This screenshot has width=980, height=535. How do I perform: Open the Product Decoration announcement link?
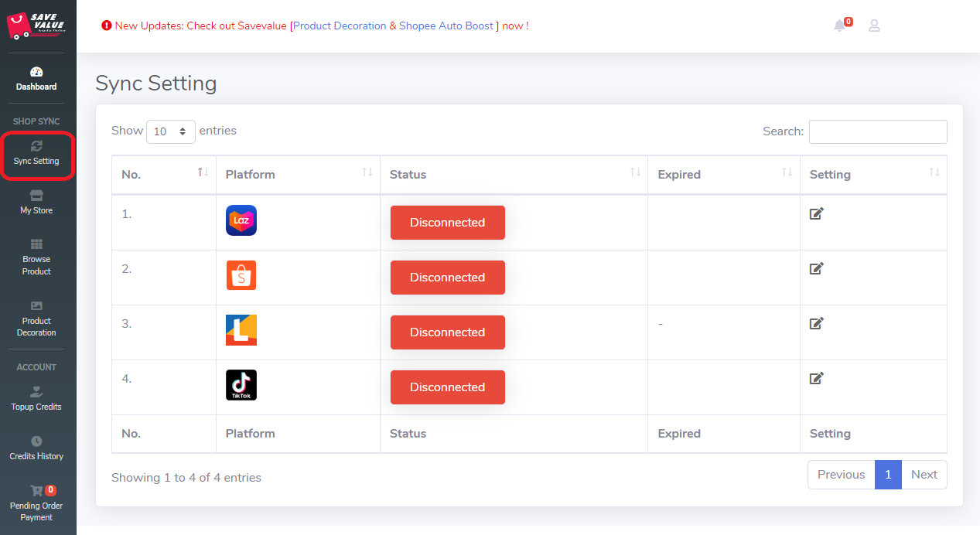[340, 26]
